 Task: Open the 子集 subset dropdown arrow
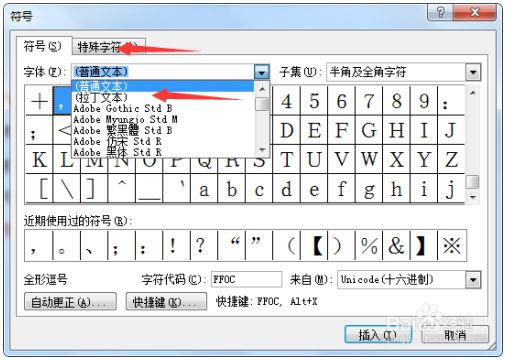pos(473,72)
